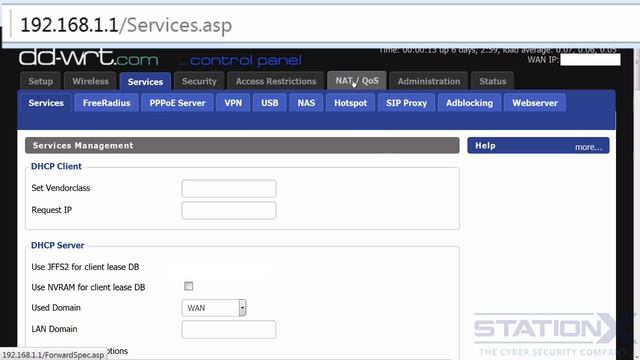
Task: Focus the Set Vendorclass field
Action: pyautogui.click(x=229, y=189)
